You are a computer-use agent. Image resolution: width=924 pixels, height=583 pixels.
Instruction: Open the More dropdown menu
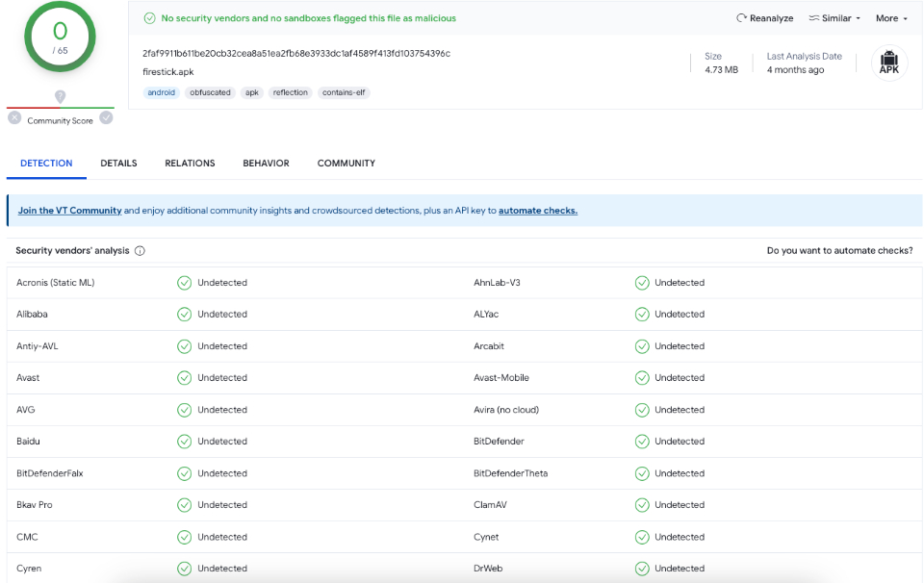(891, 18)
